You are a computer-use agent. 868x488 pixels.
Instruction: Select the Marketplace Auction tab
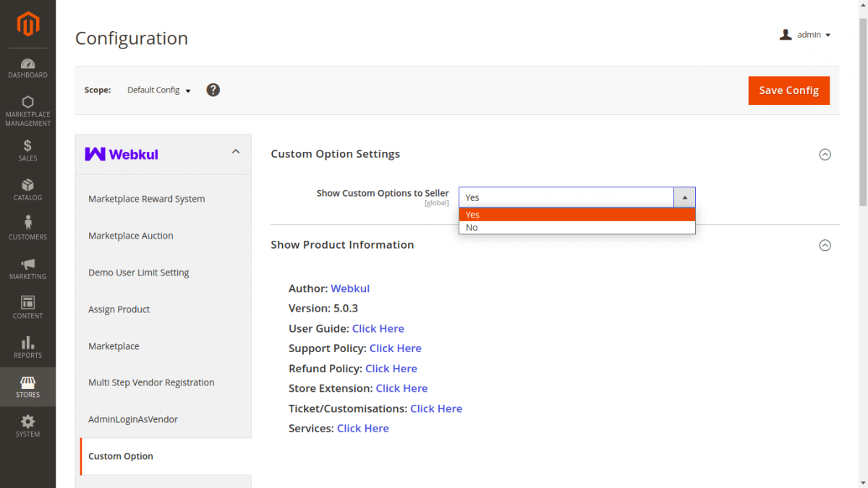click(130, 236)
